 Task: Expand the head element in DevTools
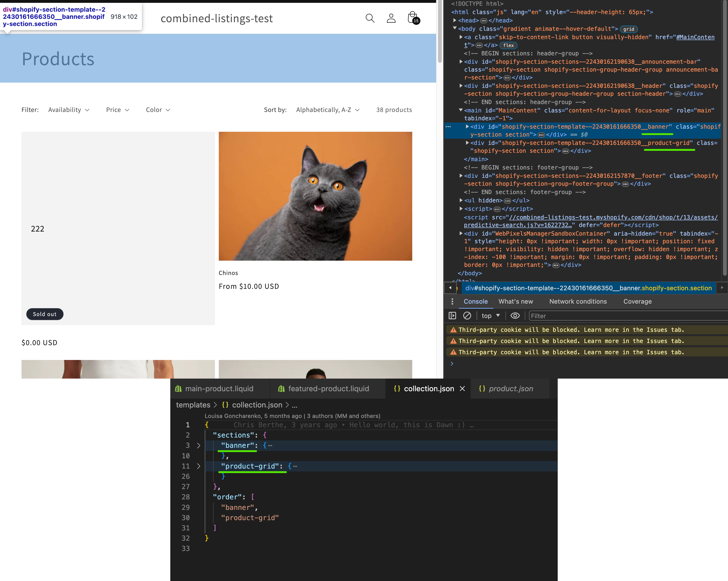tap(455, 20)
